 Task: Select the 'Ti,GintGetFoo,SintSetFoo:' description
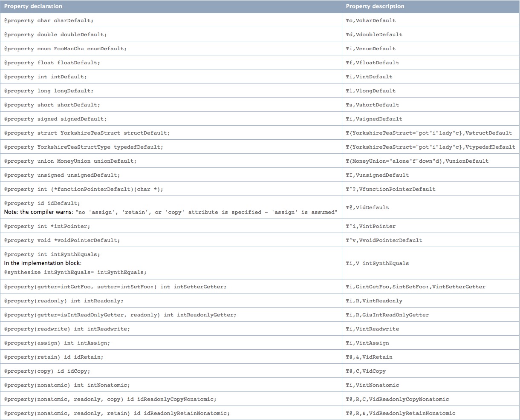pyautogui.click(x=416, y=287)
